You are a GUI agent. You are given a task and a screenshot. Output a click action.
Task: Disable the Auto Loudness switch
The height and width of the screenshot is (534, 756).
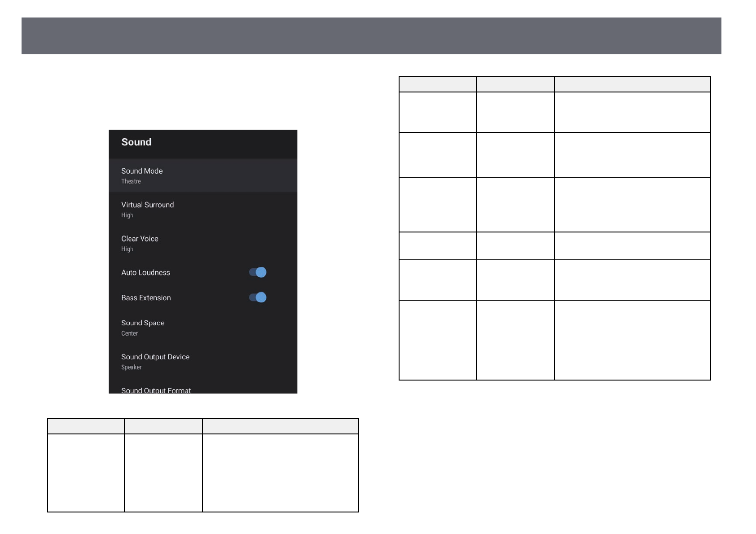pos(258,272)
